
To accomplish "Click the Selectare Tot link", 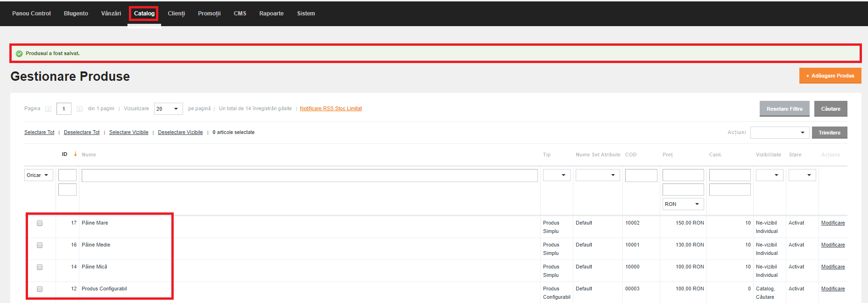I will tap(39, 133).
